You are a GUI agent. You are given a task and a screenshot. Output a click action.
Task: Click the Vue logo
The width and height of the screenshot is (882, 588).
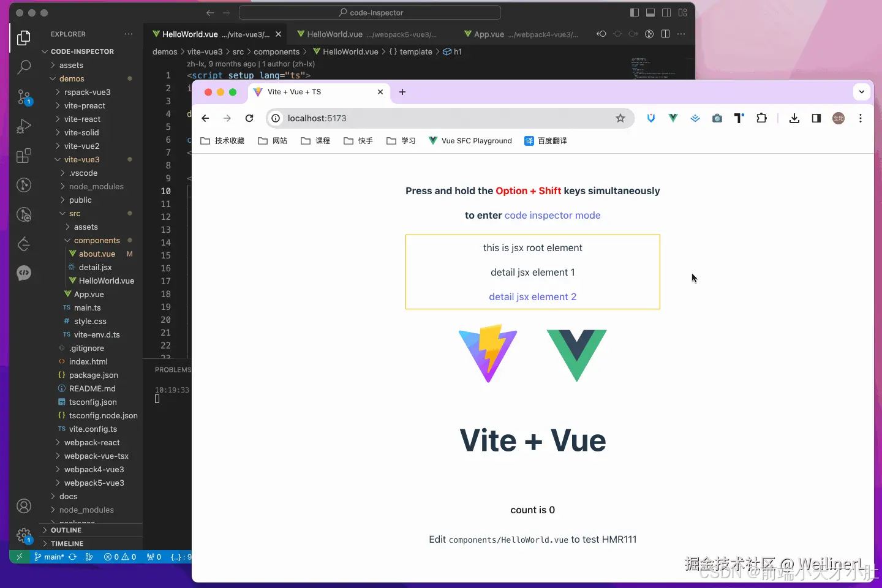pyautogui.click(x=576, y=355)
